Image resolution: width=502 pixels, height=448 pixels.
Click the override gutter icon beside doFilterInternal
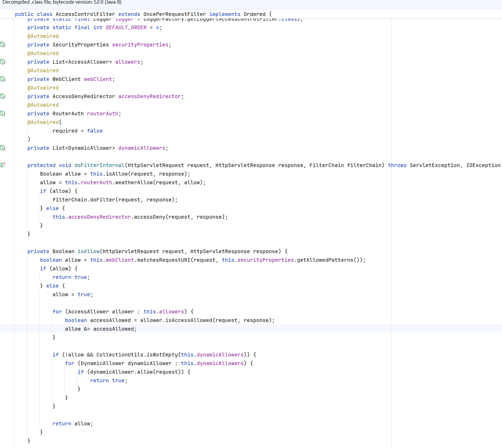3,165
